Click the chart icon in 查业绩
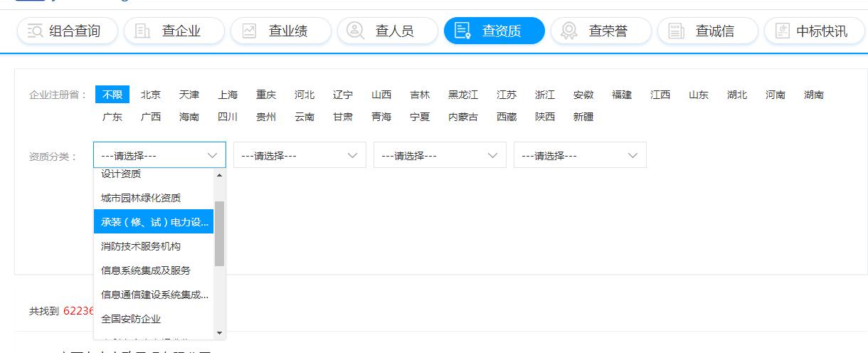The height and width of the screenshot is (353, 868). [249, 31]
